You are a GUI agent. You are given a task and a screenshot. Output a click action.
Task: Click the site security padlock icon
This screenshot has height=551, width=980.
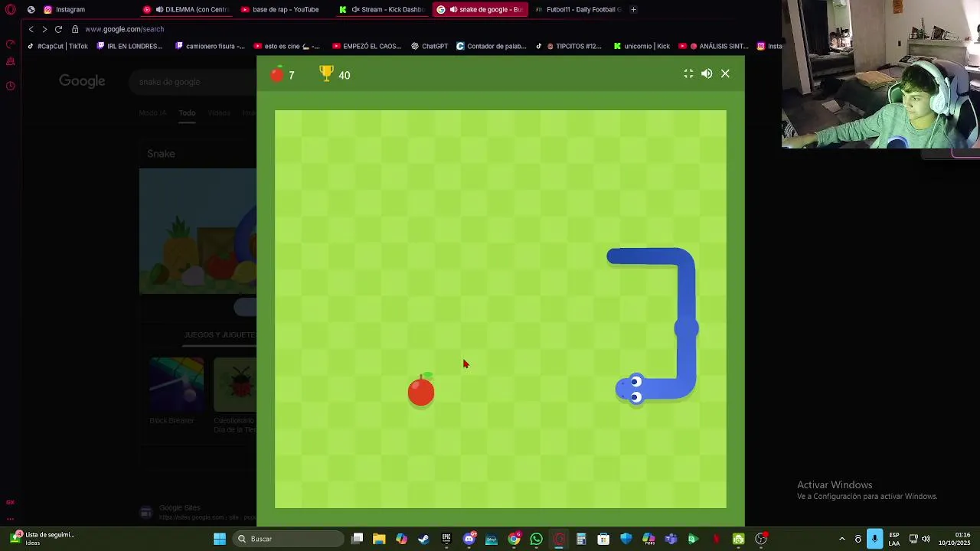point(75,29)
